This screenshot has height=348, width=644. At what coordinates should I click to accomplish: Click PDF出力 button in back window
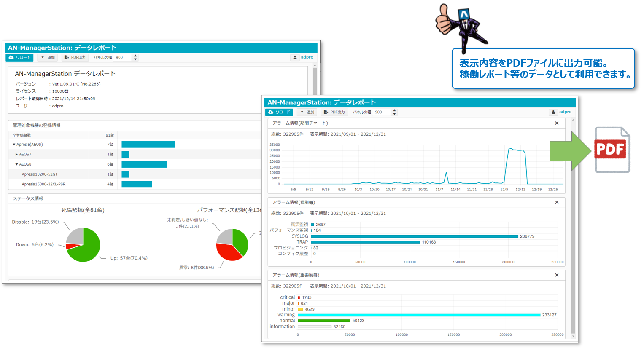click(x=75, y=57)
